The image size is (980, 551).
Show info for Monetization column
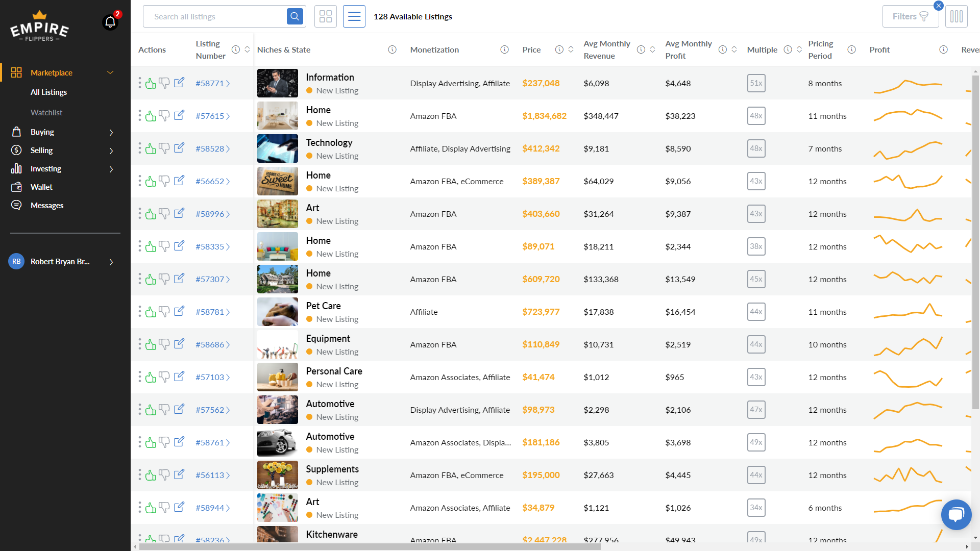coord(505,49)
